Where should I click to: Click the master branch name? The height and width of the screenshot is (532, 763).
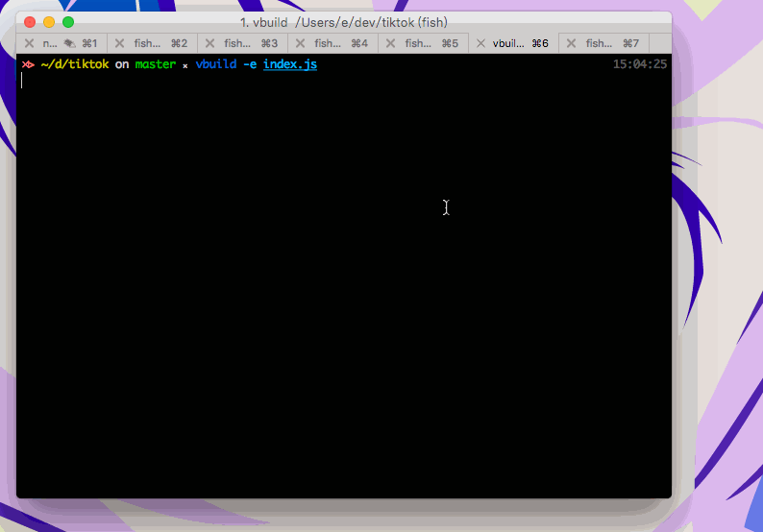(x=156, y=64)
